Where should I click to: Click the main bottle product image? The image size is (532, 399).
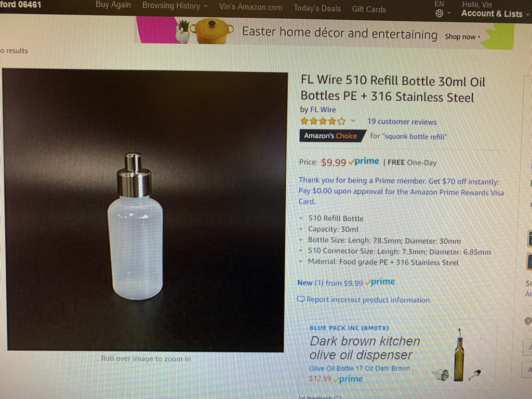click(145, 210)
